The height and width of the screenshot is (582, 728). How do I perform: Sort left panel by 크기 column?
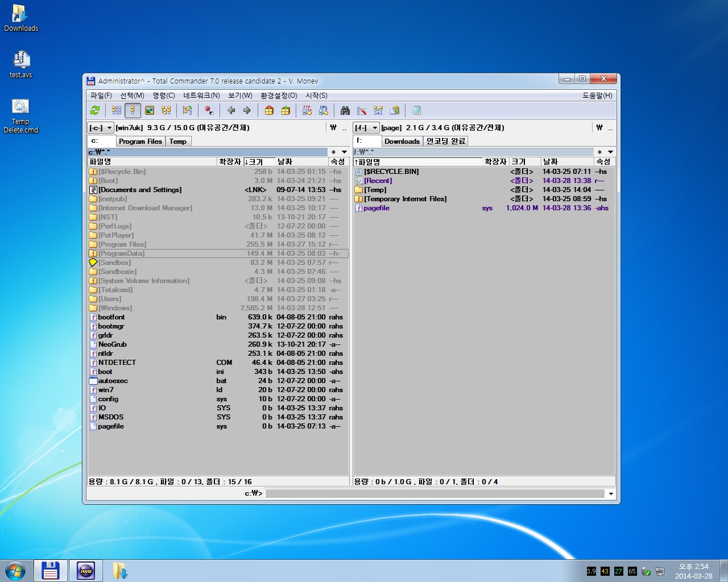(x=260, y=162)
